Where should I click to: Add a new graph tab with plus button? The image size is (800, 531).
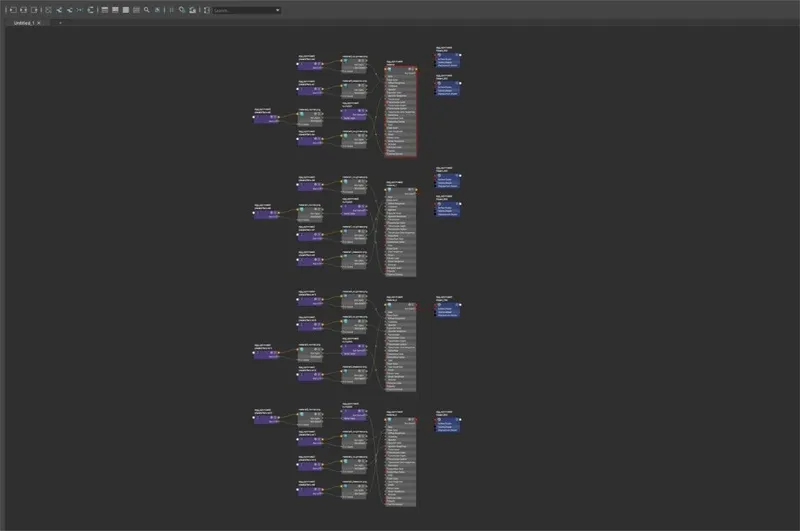tap(60, 23)
